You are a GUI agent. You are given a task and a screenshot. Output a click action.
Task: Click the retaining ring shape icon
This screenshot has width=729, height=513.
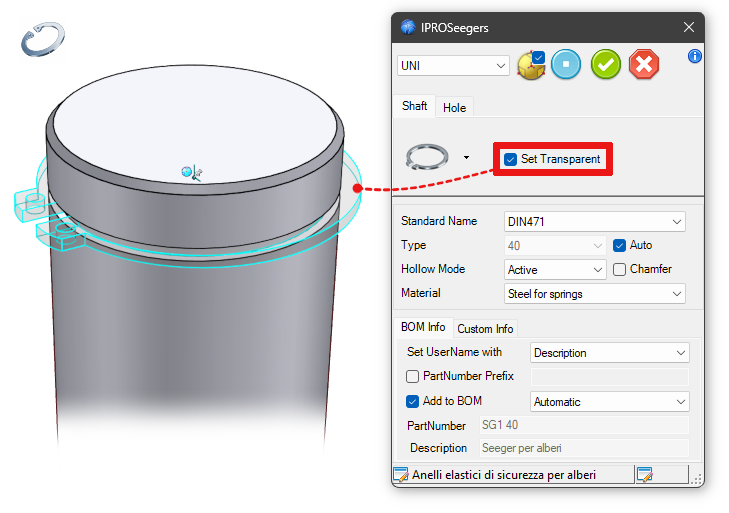point(426,158)
